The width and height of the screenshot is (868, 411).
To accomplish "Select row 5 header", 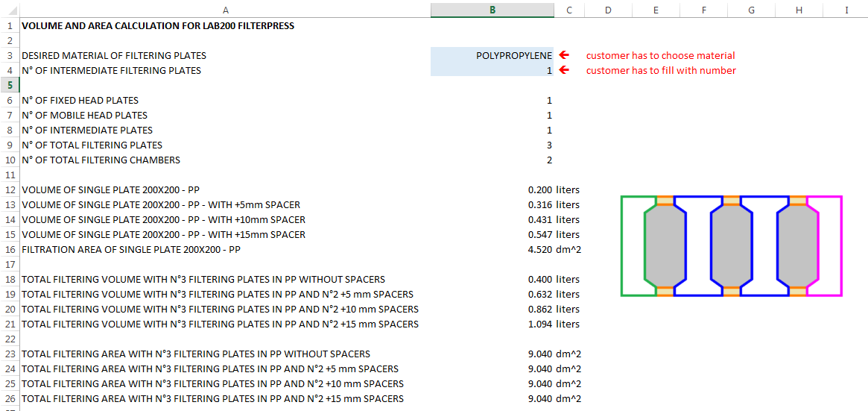I will click(10, 85).
